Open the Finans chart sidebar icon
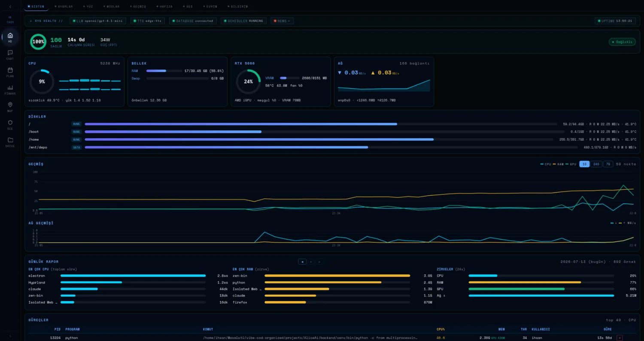Viewport: 644px width, 341px height. 10,89
